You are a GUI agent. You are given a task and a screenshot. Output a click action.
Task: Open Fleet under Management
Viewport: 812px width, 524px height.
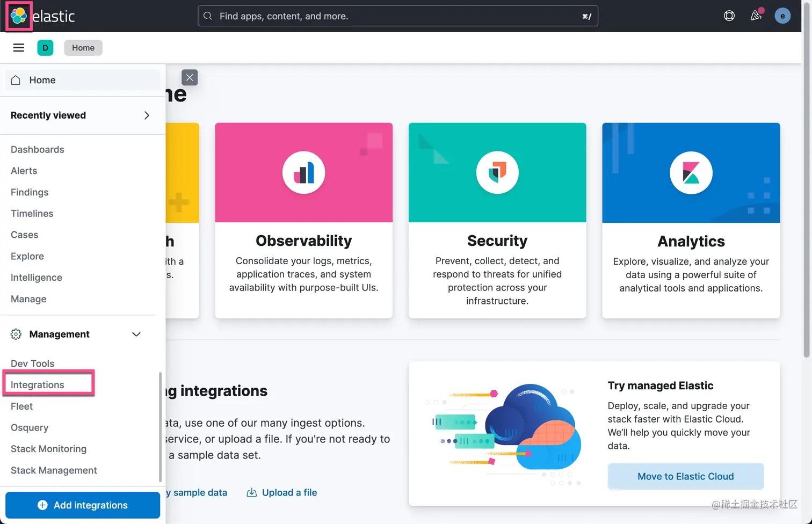pos(22,406)
